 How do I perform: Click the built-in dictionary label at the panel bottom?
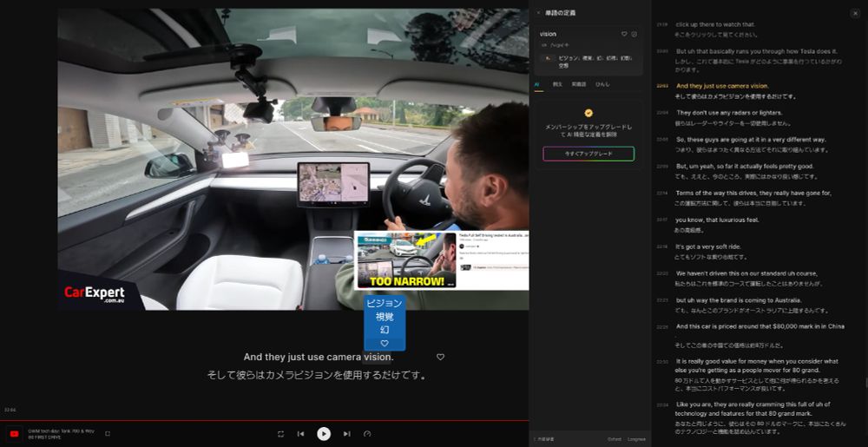(x=542, y=439)
